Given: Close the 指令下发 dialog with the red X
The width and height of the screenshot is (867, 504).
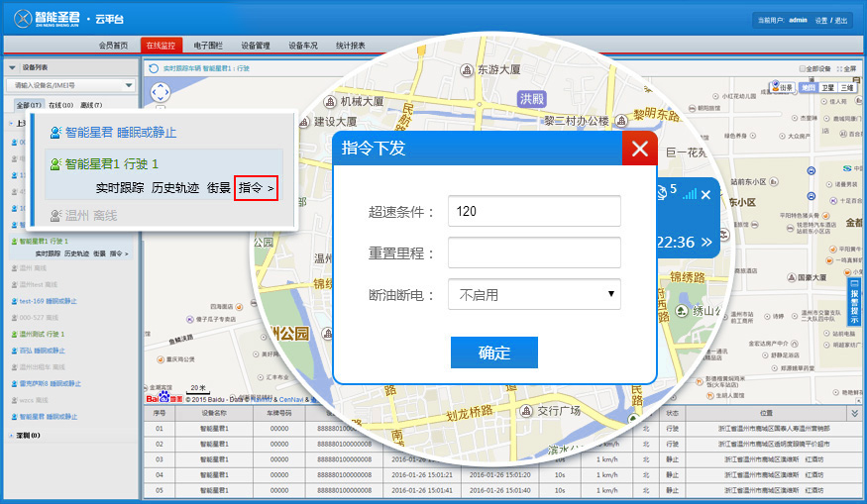Looking at the screenshot, I should (639, 149).
